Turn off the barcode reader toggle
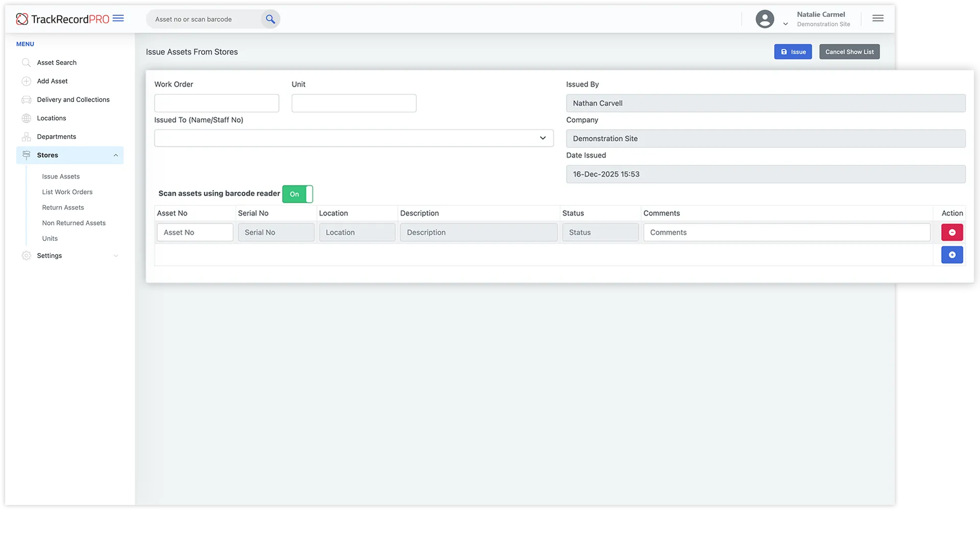Image resolution: width=980 pixels, height=551 pixels. tap(297, 194)
